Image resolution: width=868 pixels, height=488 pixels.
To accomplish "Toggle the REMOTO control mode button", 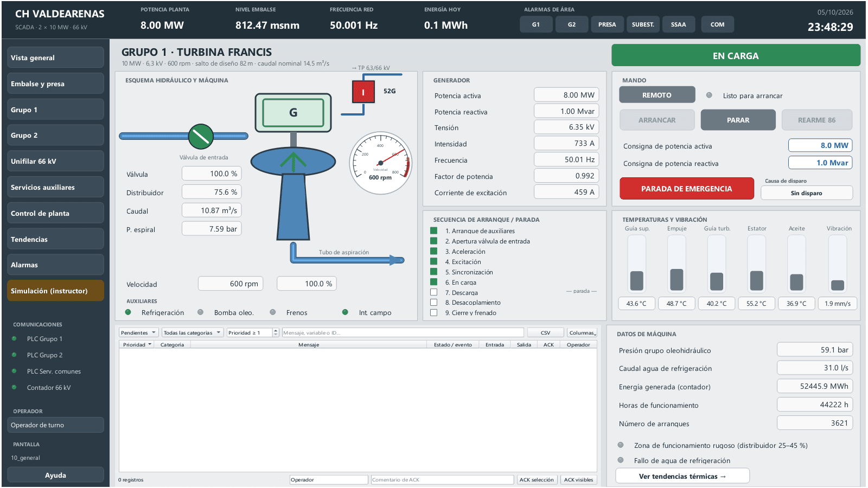I will (x=657, y=95).
